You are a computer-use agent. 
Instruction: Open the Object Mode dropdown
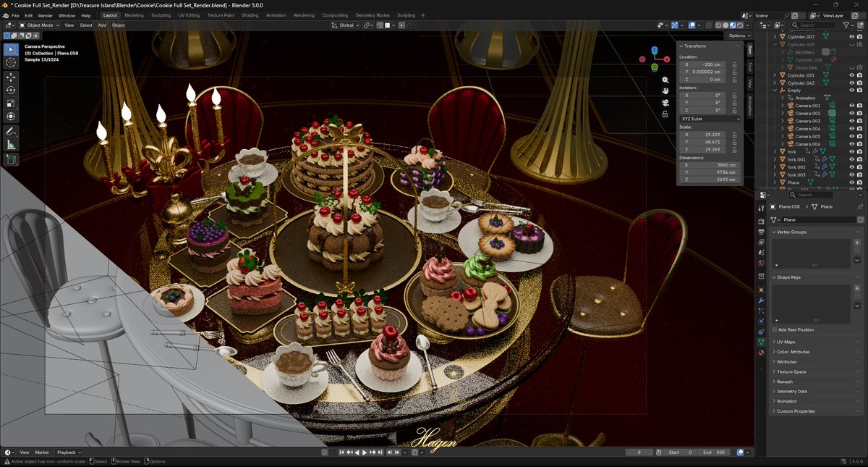click(39, 25)
